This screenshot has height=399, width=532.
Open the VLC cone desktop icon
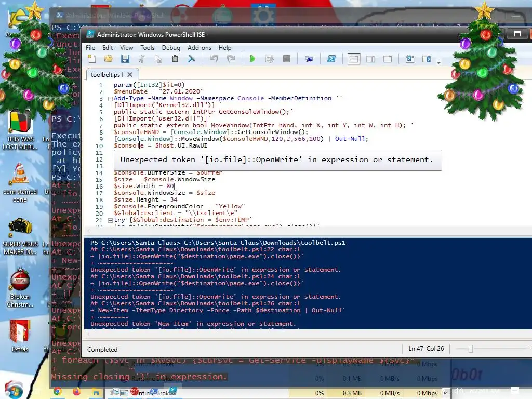tap(20, 183)
